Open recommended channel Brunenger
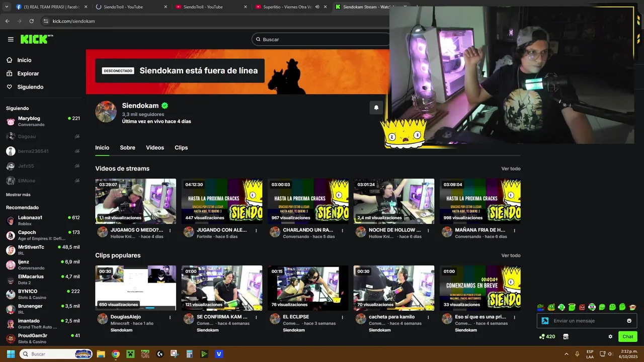Image resolution: width=644 pixels, height=362 pixels. [x=43, y=309]
